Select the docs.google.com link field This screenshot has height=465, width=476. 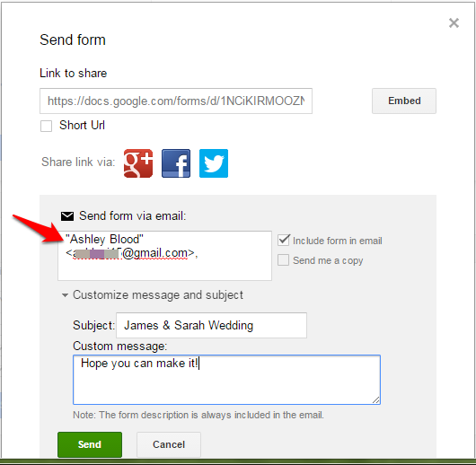pyautogui.click(x=176, y=101)
